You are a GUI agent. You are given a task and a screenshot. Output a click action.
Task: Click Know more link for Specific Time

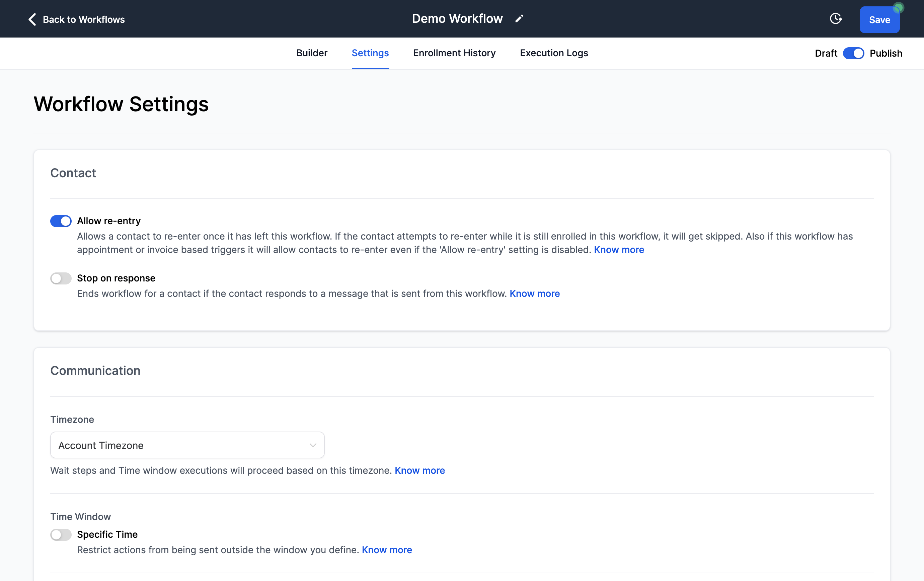[x=386, y=550]
